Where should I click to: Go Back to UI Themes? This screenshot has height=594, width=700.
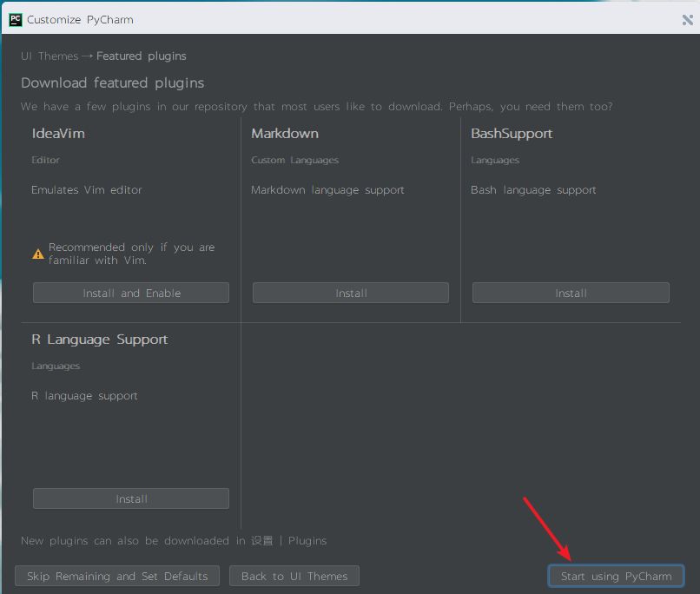pyautogui.click(x=294, y=577)
